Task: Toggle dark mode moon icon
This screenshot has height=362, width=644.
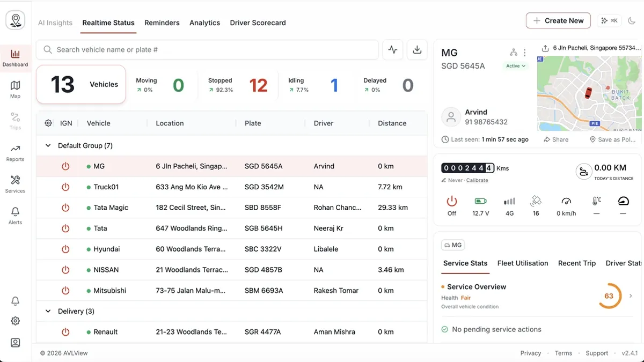Action: [631, 21]
